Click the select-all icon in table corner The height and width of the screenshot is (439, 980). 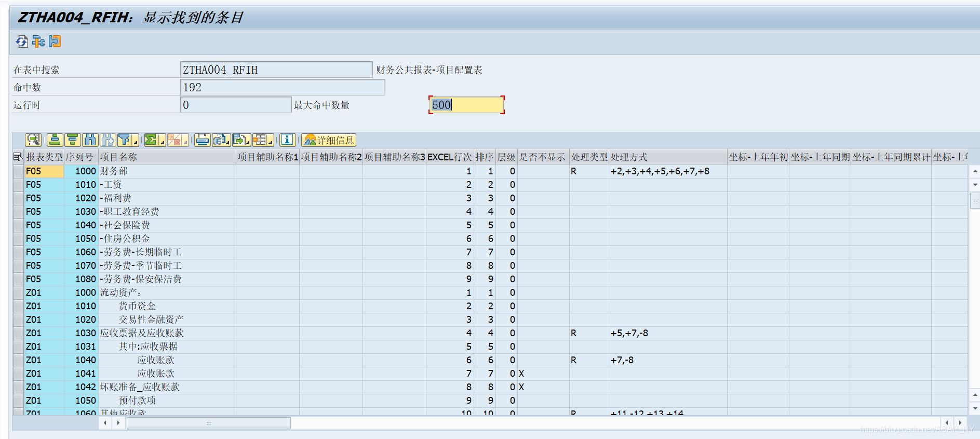click(x=18, y=157)
